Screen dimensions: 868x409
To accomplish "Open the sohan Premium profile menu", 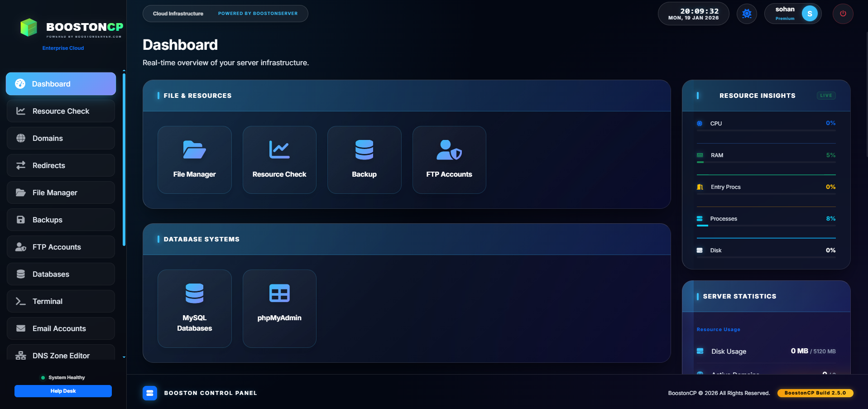I will click(792, 14).
